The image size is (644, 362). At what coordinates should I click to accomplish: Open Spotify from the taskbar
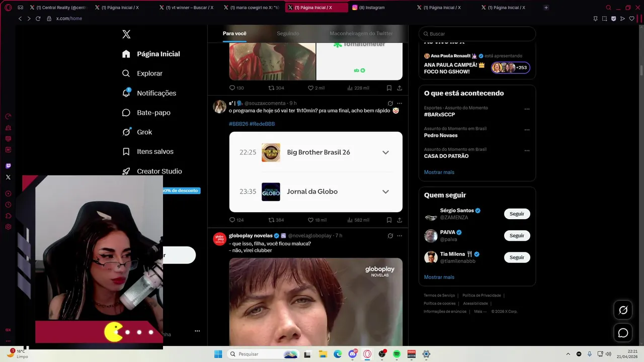click(x=396, y=354)
